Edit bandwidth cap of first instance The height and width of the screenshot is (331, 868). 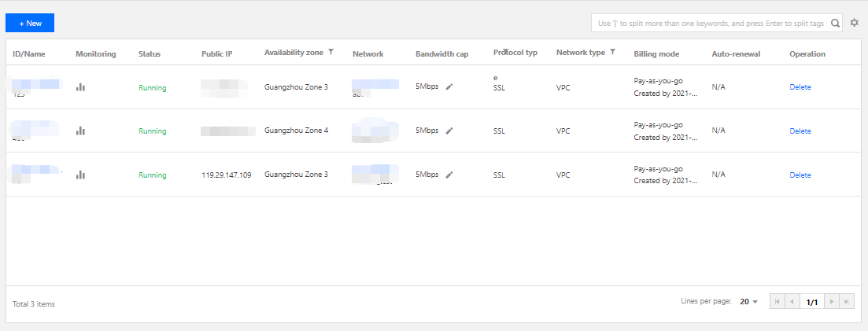tap(449, 87)
